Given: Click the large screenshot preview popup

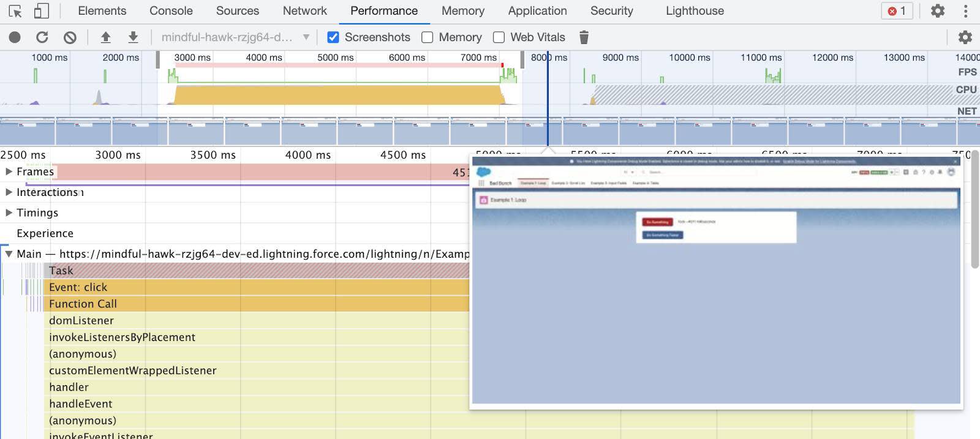Looking at the screenshot, I should (716, 280).
